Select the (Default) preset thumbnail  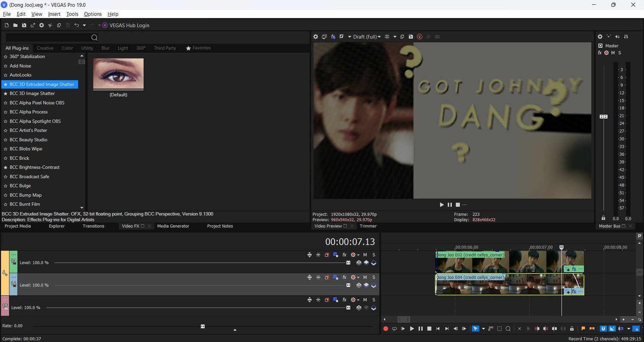point(118,74)
